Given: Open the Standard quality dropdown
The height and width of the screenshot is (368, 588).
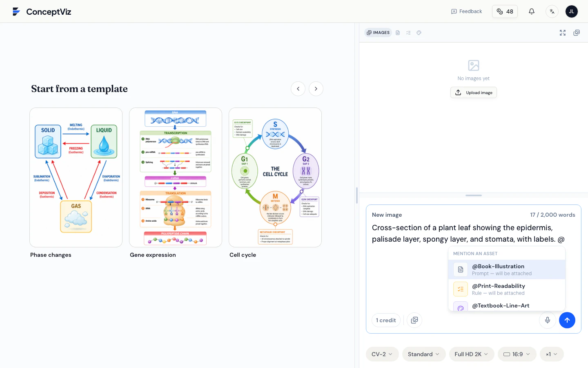Looking at the screenshot, I should coord(423,354).
